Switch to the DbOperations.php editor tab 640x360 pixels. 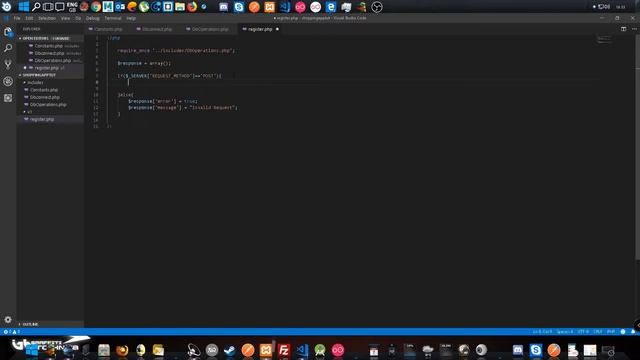tap(210, 29)
